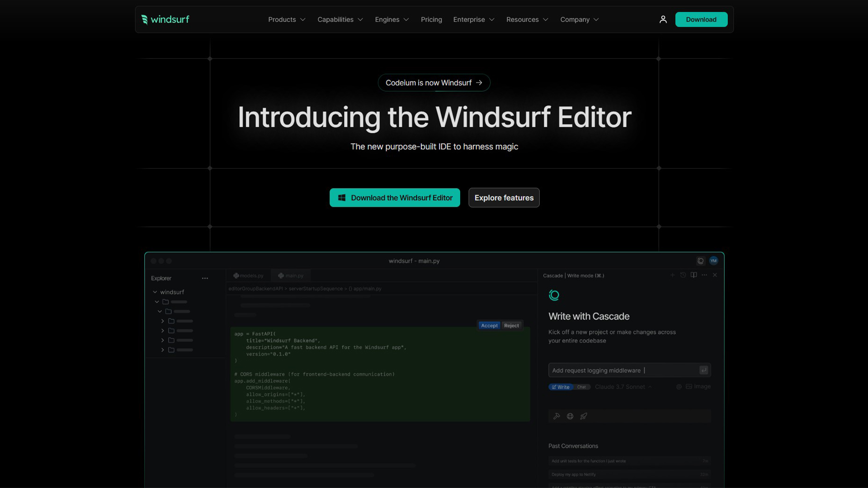Click the main.py tab file icon
The width and height of the screenshot is (868, 488).
281,276
